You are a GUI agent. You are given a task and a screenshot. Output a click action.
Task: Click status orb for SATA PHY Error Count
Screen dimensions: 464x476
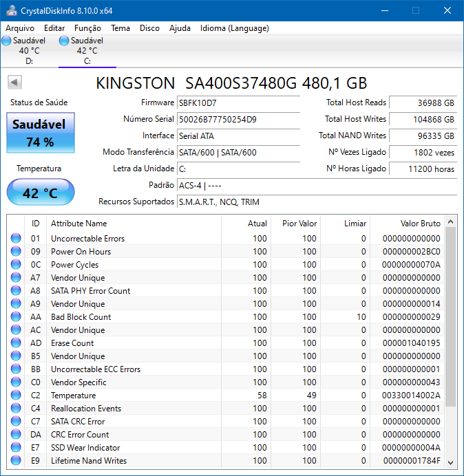16,290
